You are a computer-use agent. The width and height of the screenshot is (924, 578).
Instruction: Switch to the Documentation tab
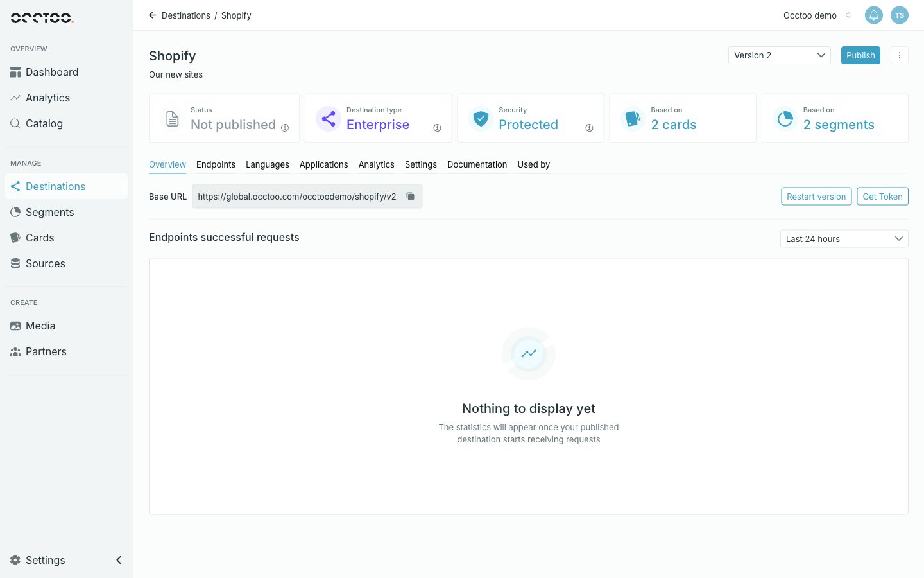pyautogui.click(x=477, y=165)
